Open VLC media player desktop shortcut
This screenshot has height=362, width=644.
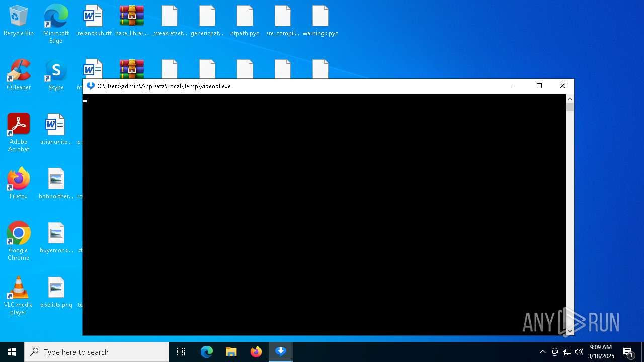tap(19, 296)
